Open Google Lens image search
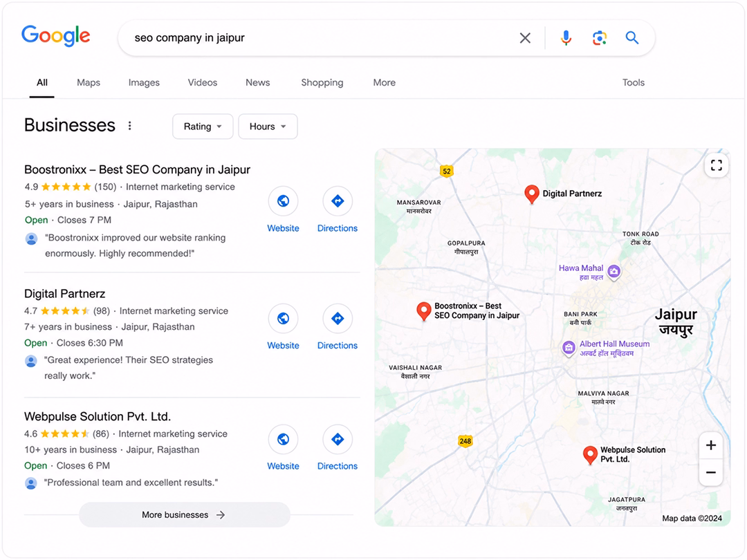The height and width of the screenshot is (560, 747). pyautogui.click(x=599, y=37)
